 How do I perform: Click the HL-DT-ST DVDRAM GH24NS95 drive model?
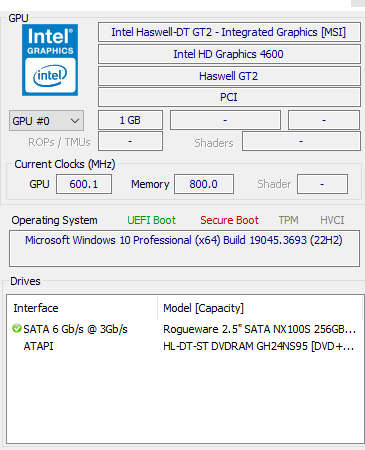[258, 346]
